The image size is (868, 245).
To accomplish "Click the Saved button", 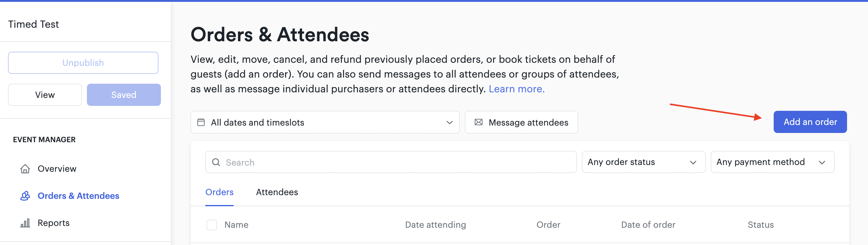I will (124, 95).
